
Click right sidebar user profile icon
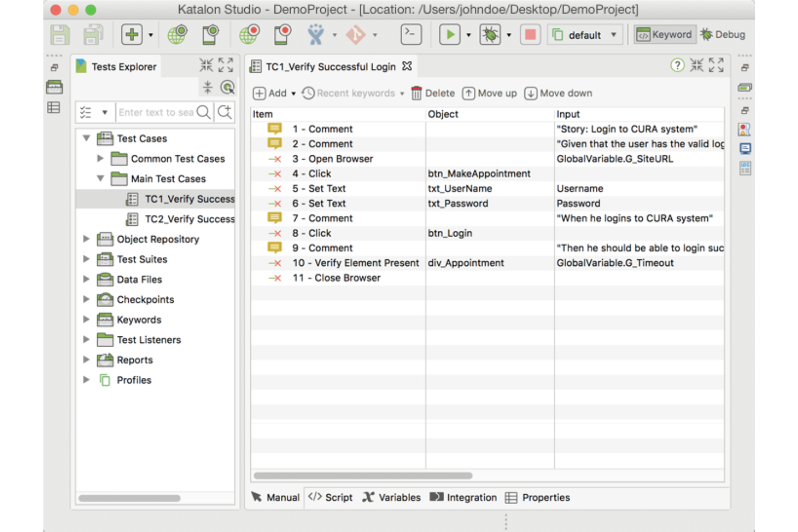tap(745, 129)
